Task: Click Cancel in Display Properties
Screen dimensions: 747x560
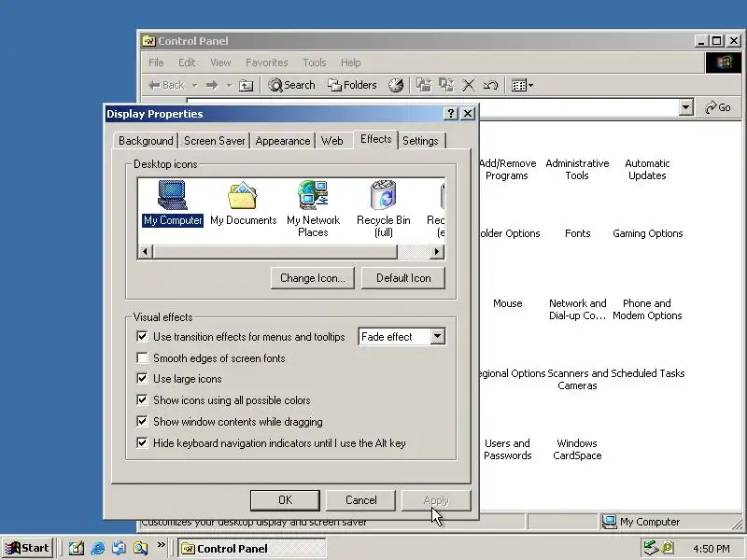Action: click(361, 500)
